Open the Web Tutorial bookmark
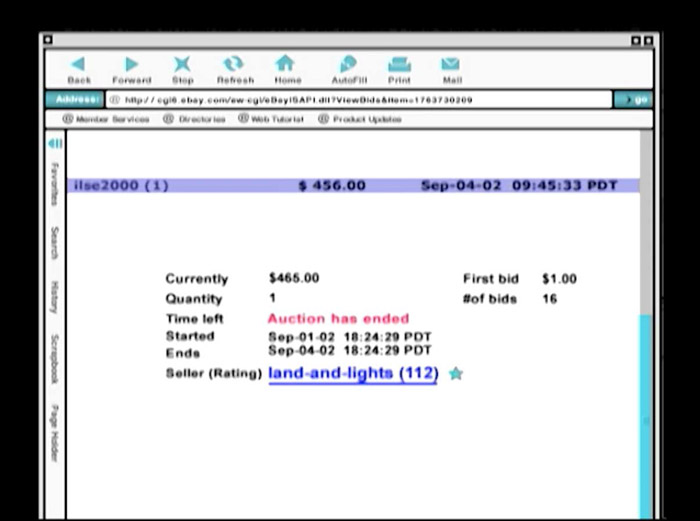Screen dimensions: 700x521 [x=271, y=119]
